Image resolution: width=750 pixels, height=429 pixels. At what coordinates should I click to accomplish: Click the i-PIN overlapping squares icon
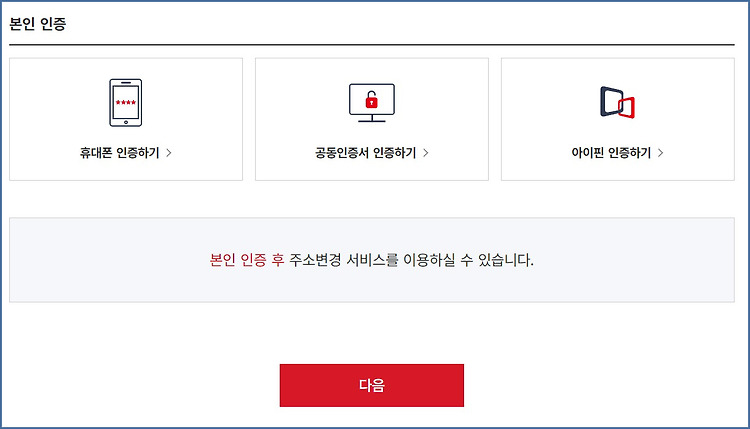click(x=618, y=102)
